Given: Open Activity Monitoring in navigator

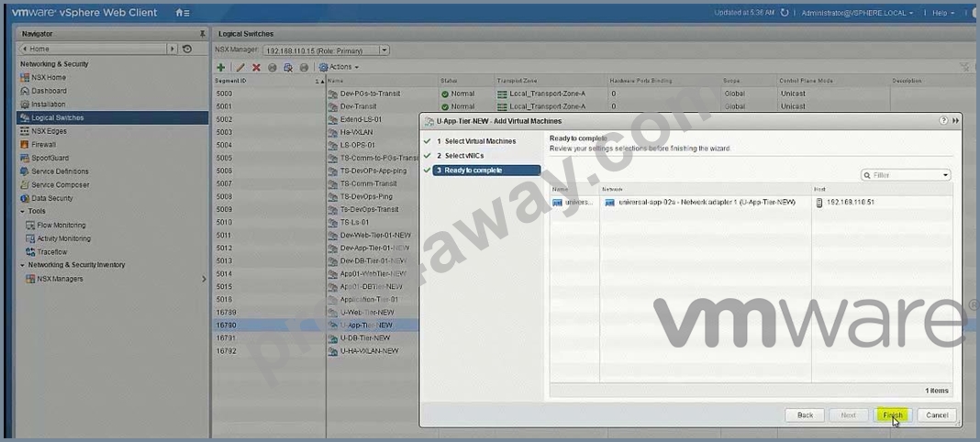Looking at the screenshot, I should pyautogui.click(x=63, y=238).
